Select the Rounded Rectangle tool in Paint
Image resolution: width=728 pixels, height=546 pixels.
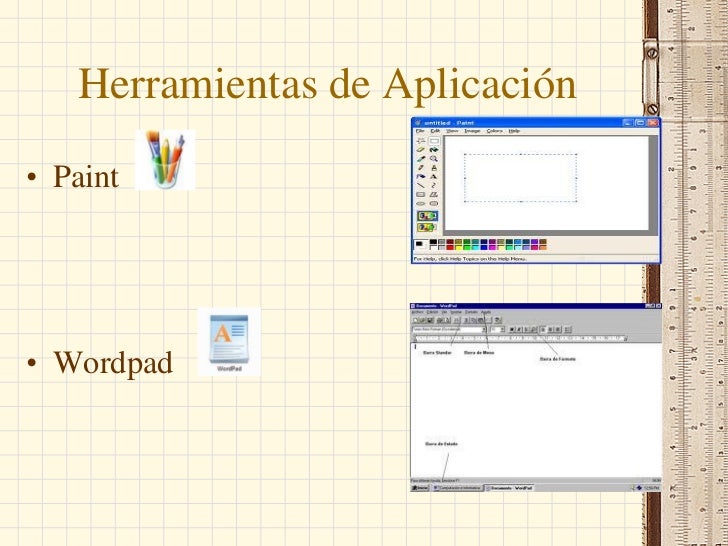pos(434,203)
